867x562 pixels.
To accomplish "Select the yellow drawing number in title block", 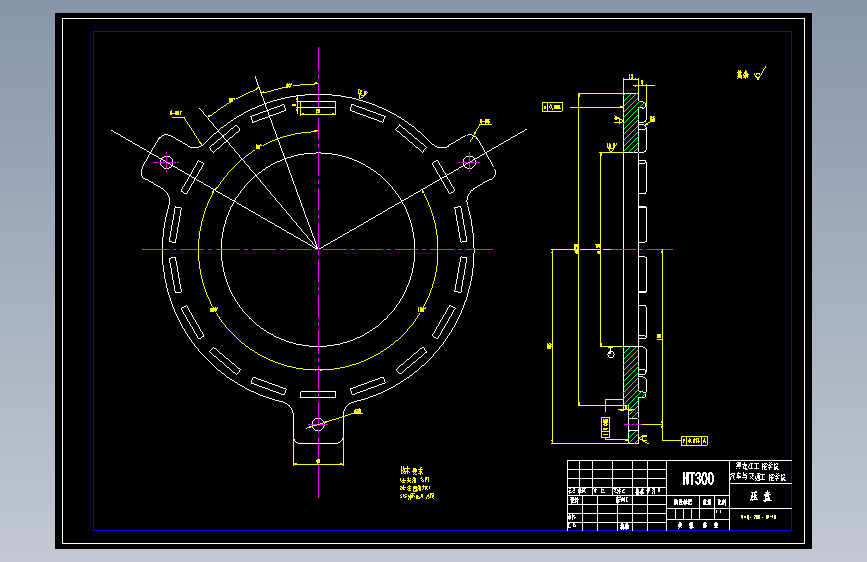I will (759, 517).
